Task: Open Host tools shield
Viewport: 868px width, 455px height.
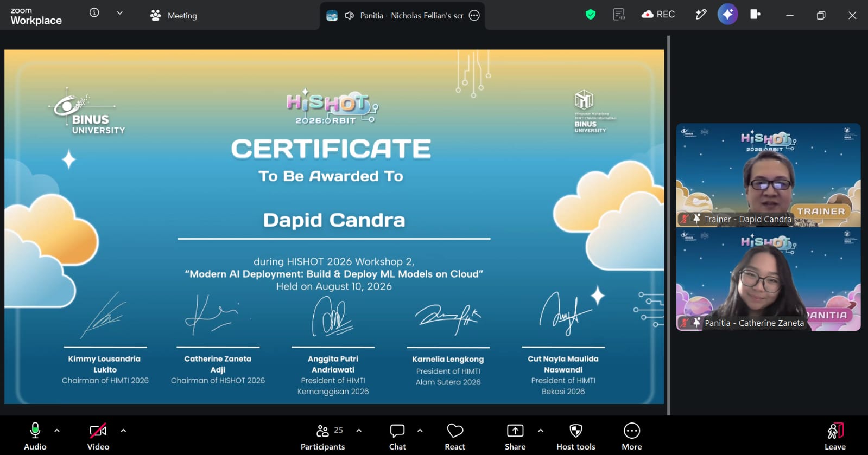Action: pyautogui.click(x=576, y=437)
